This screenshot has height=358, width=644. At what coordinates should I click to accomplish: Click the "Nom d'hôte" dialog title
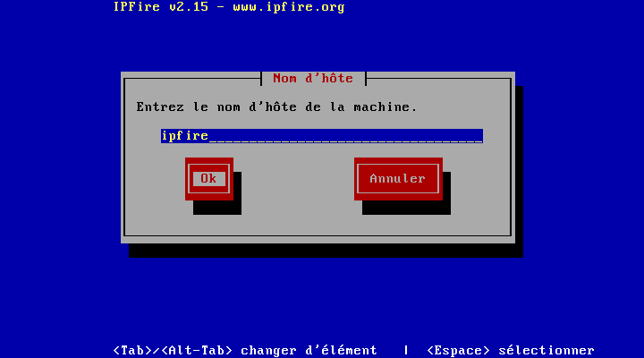click(x=313, y=78)
